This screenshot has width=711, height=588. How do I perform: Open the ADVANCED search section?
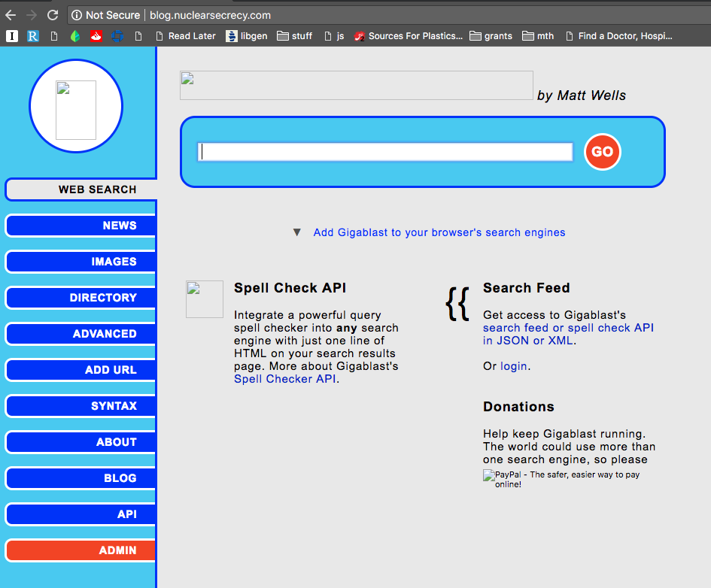pyautogui.click(x=81, y=334)
